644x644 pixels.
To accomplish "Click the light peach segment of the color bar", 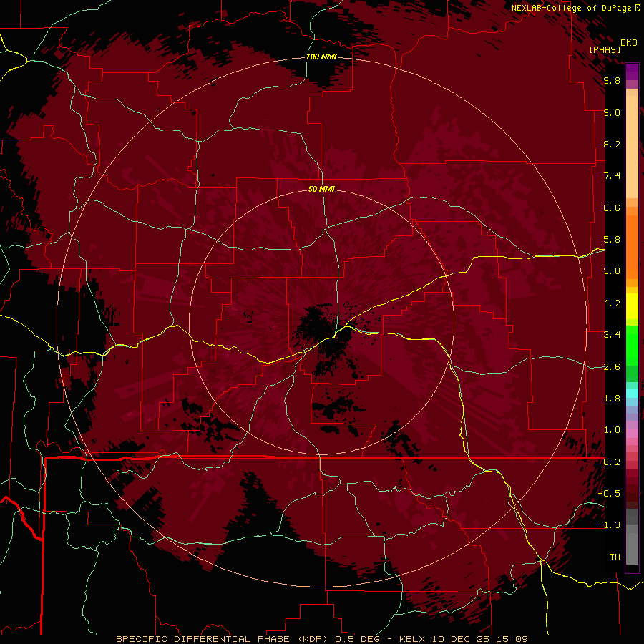I will pyautogui.click(x=632, y=148).
